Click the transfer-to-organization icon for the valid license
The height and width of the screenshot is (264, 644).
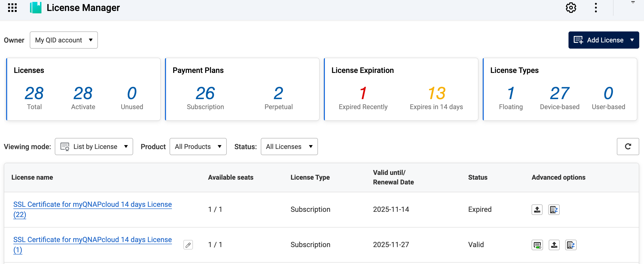pos(570,245)
